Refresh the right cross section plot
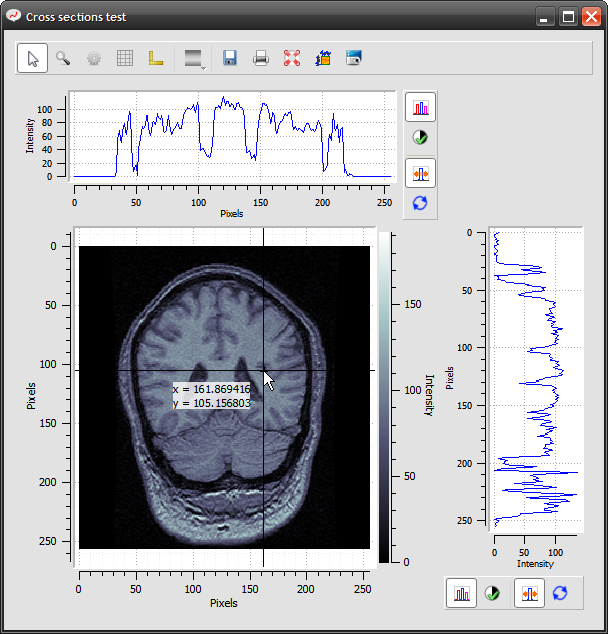This screenshot has height=634, width=608. coord(560,593)
